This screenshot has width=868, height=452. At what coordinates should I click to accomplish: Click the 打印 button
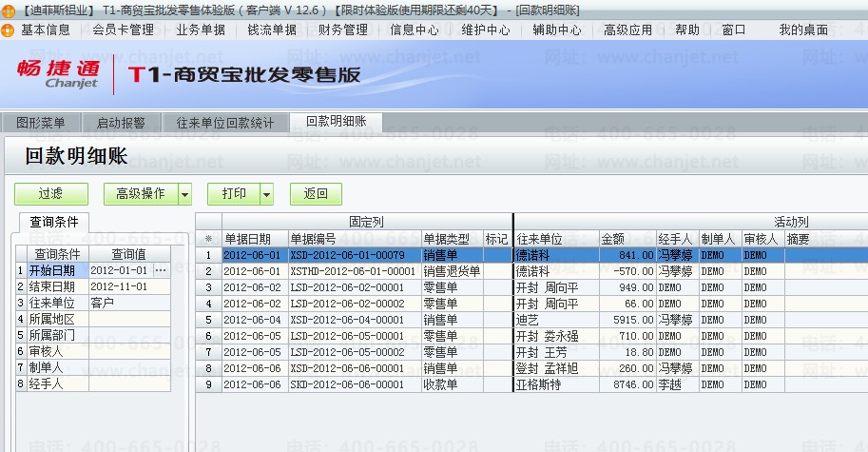(234, 194)
